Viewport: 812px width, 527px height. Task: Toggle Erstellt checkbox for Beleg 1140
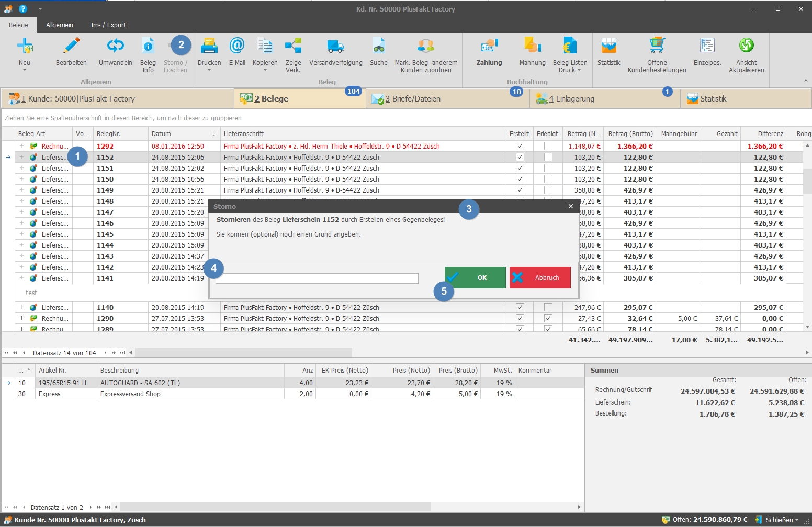pyautogui.click(x=520, y=307)
